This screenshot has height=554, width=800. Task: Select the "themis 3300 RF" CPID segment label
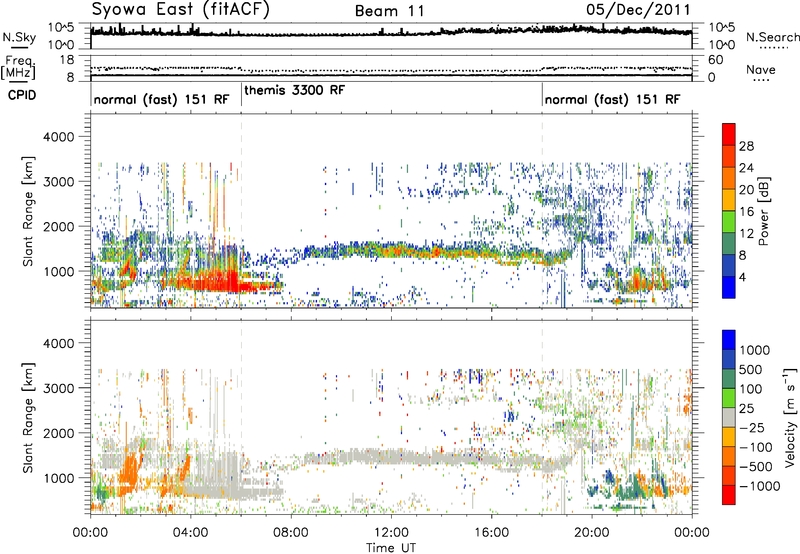point(294,90)
